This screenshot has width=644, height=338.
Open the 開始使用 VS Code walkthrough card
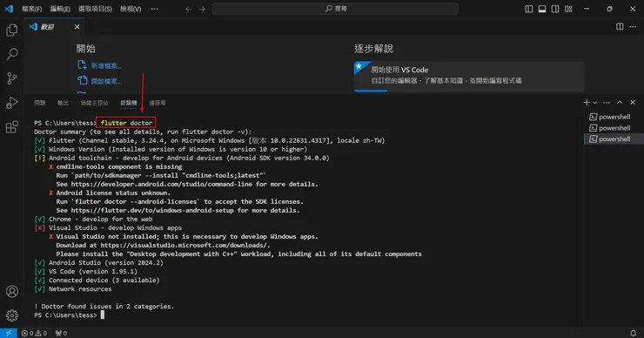pos(469,76)
